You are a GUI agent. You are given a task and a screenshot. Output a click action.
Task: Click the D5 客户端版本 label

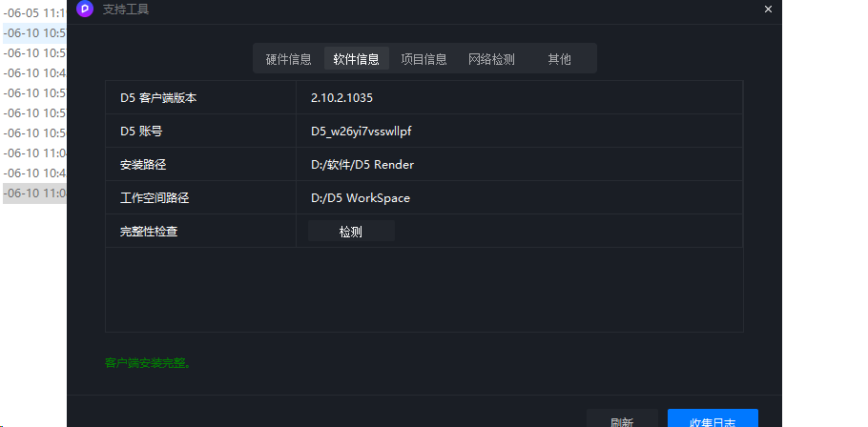pos(158,98)
